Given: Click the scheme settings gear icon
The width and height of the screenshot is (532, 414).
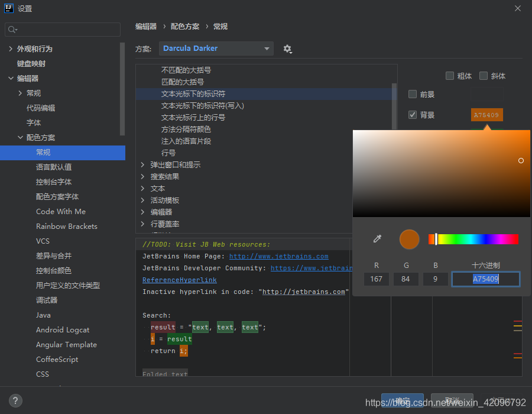Looking at the screenshot, I should tap(288, 49).
